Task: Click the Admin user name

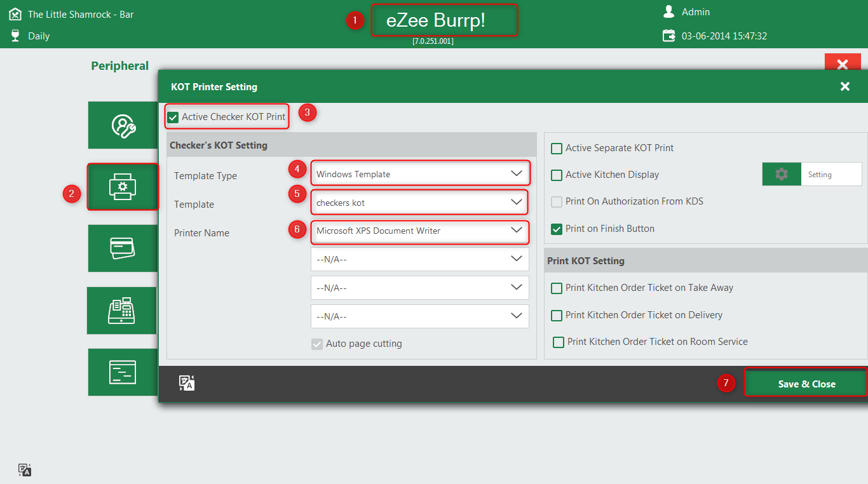Action: click(696, 12)
